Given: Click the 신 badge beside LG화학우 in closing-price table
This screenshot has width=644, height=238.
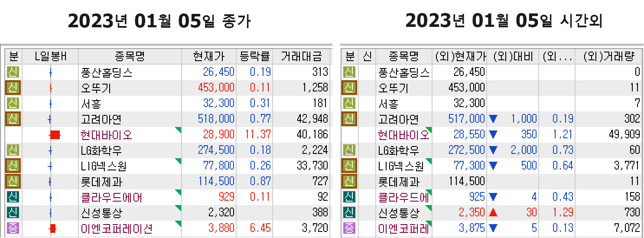Looking at the screenshot, I should [13, 150].
